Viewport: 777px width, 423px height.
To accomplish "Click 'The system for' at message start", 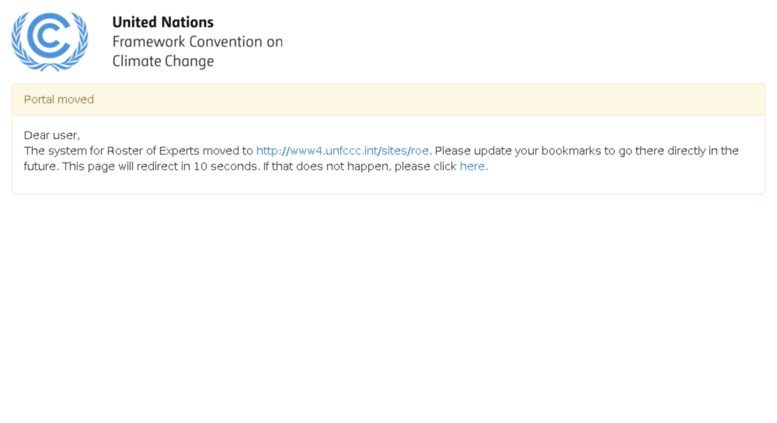I will (x=63, y=151).
